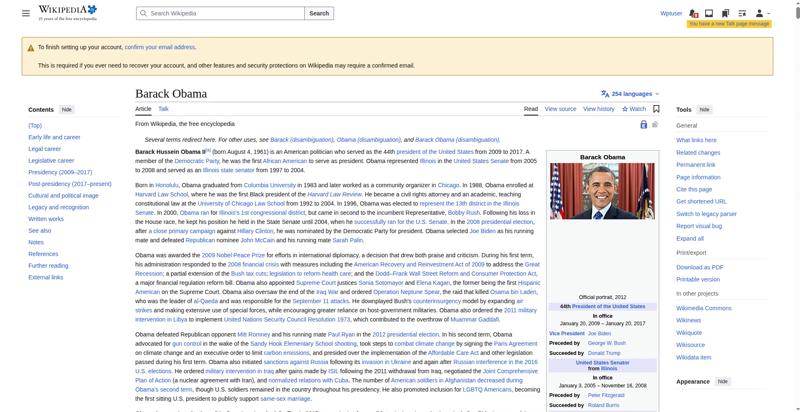Go to Written works section

click(x=46, y=219)
